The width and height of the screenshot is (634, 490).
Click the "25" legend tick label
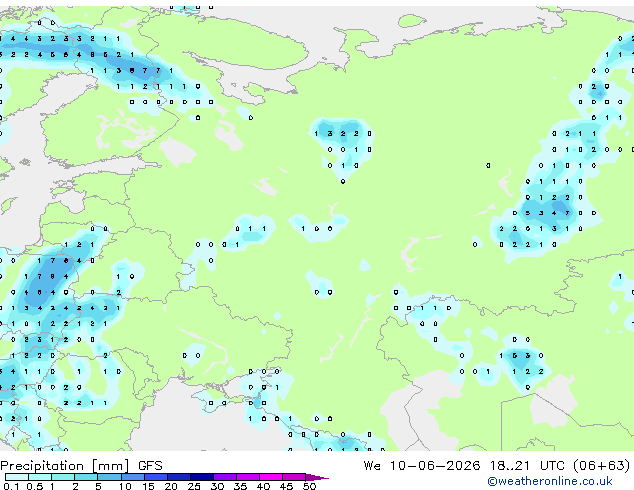(x=194, y=486)
